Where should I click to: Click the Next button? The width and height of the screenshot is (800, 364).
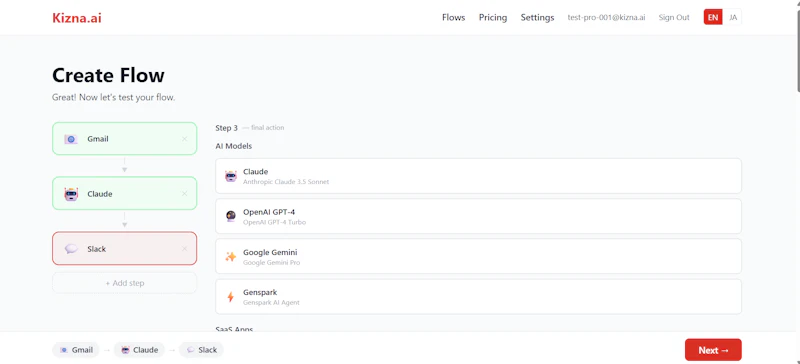(713, 350)
